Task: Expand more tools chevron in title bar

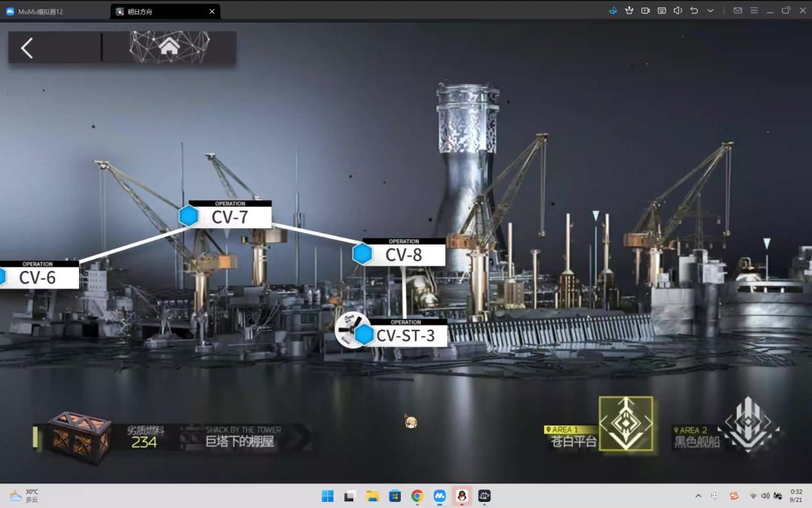Action: pos(710,11)
